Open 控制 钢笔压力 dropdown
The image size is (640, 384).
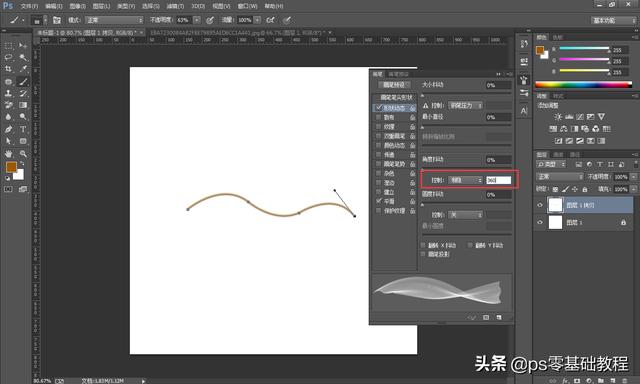coord(465,105)
